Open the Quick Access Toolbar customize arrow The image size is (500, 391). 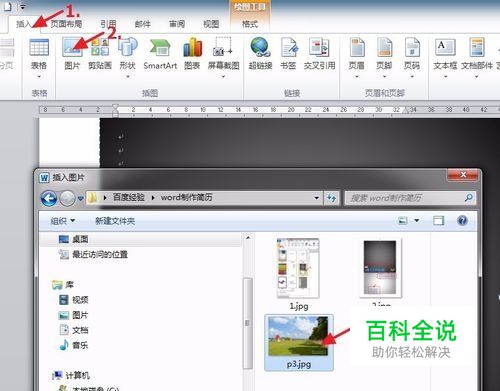click(22, 6)
